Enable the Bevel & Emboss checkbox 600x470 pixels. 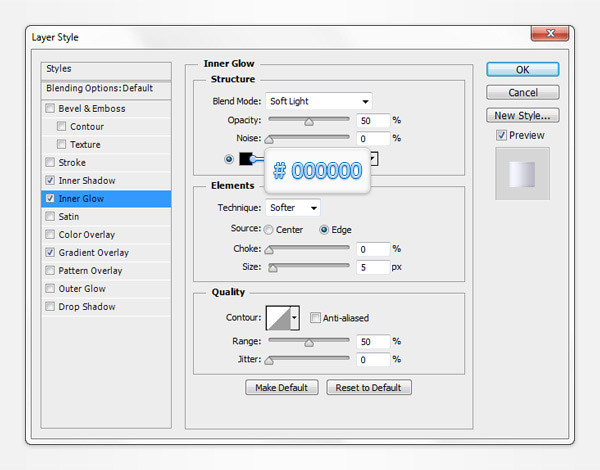coord(50,109)
